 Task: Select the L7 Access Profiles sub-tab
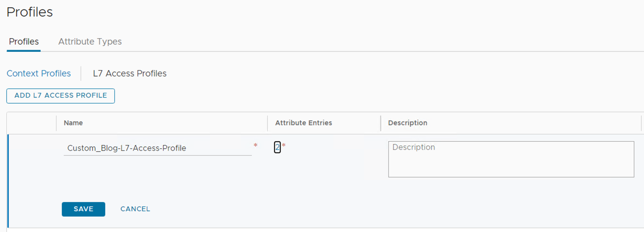tap(130, 73)
